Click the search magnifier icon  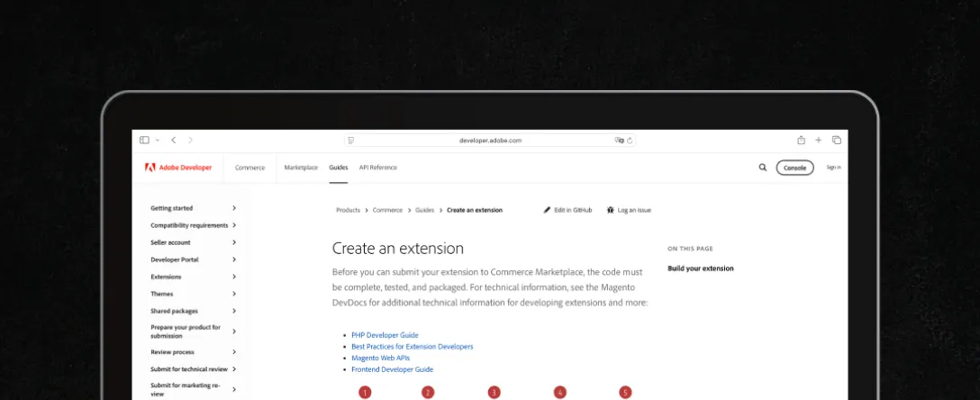pos(763,168)
